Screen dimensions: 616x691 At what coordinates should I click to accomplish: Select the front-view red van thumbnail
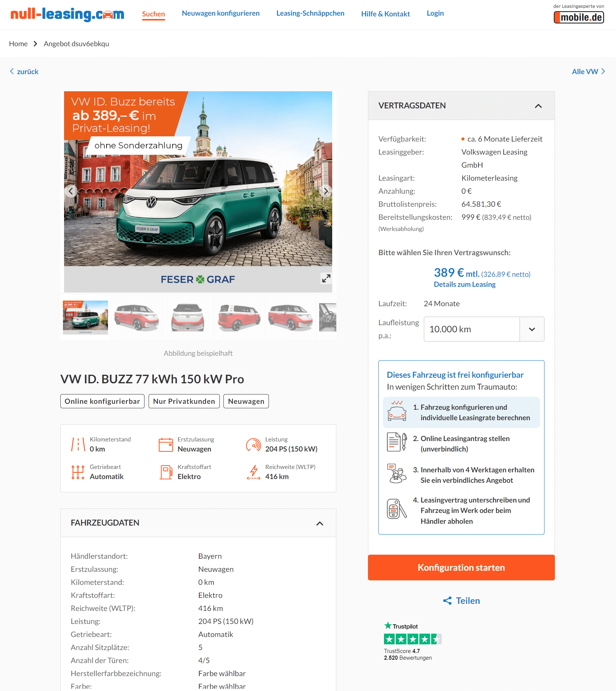tap(188, 317)
